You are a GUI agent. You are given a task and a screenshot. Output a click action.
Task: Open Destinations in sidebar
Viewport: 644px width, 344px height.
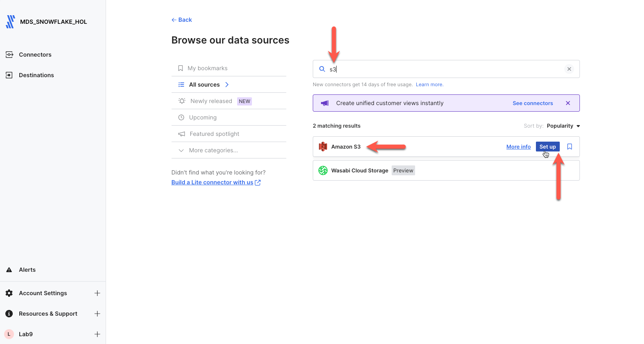click(36, 75)
